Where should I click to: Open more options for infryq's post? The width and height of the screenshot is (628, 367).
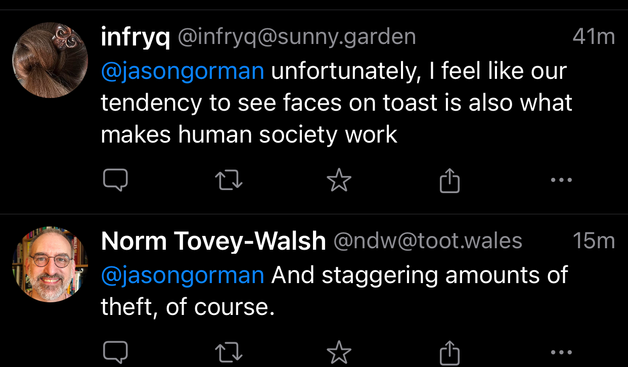click(561, 180)
